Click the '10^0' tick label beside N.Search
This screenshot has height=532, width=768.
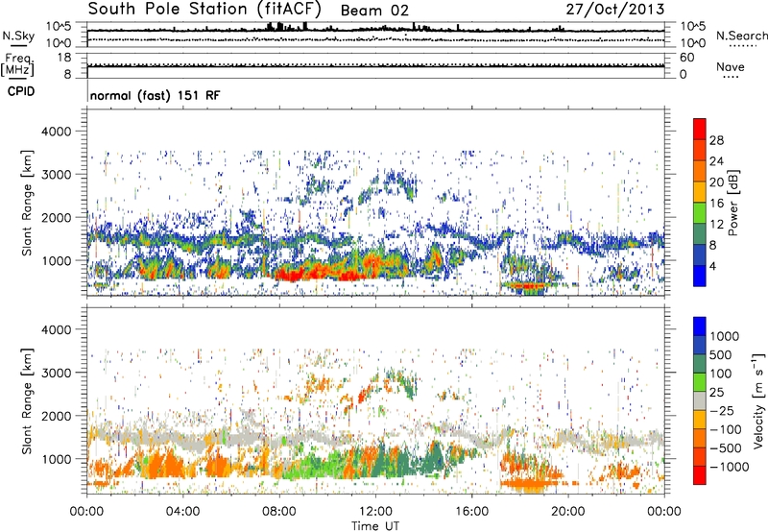pyautogui.click(x=693, y=43)
